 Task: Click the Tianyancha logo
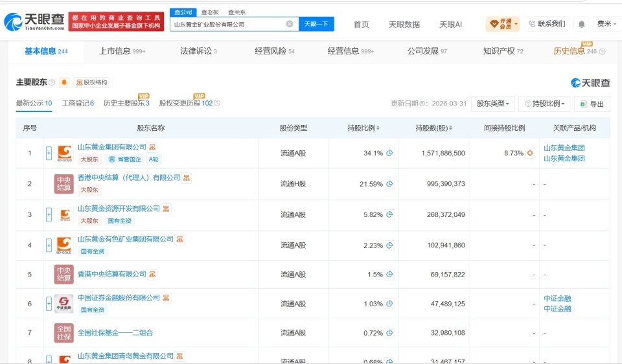click(34, 21)
